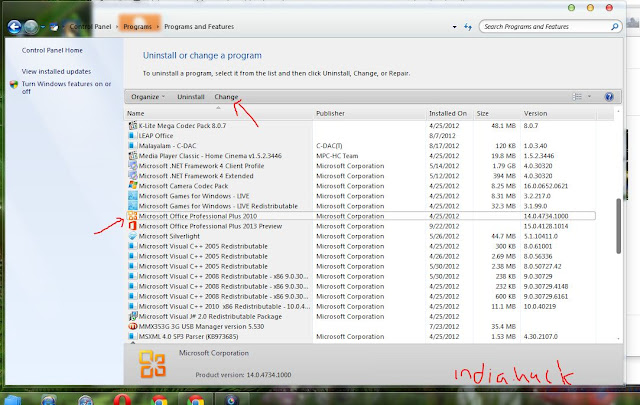Image resolution: width=640 pixels, height=405 pixels.
Task: Click Malayalam - C-DAC row icon
Action: click(x=132, y=146)
